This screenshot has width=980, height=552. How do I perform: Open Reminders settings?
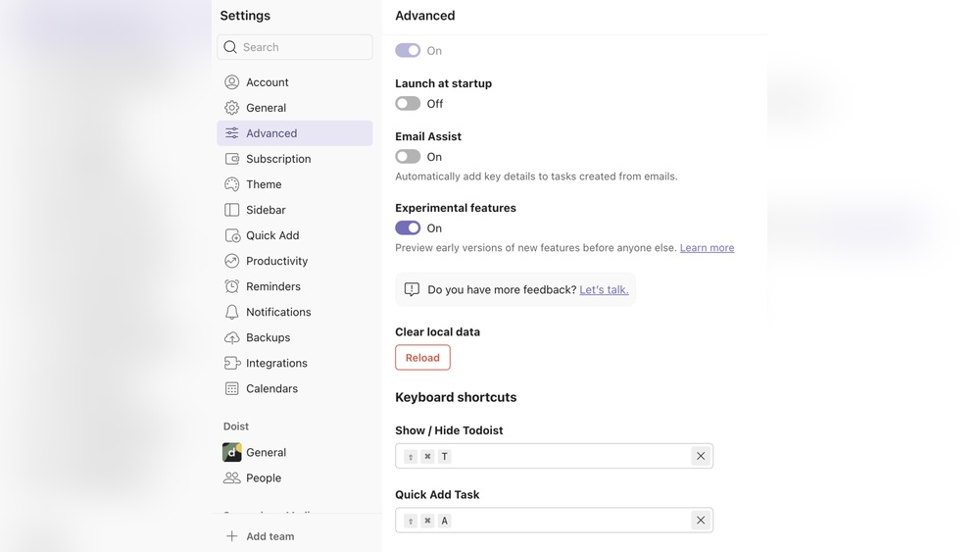pyautogui.click(x=295, y=286)
